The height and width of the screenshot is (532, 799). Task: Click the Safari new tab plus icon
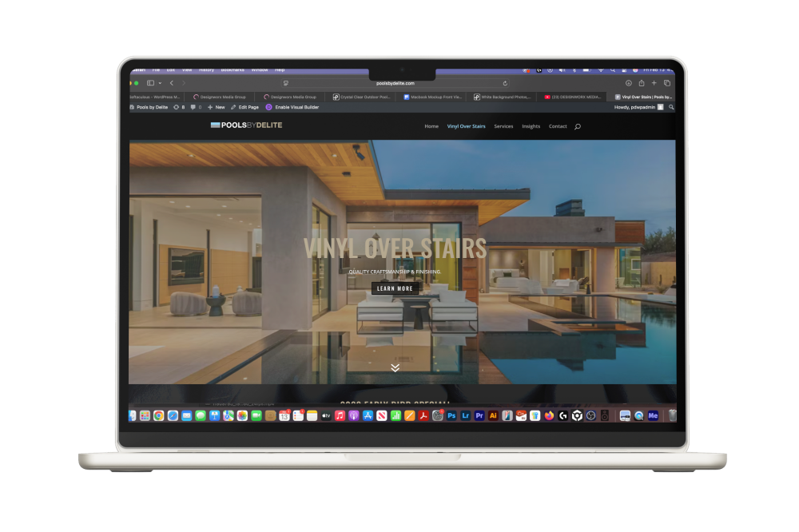654,83
